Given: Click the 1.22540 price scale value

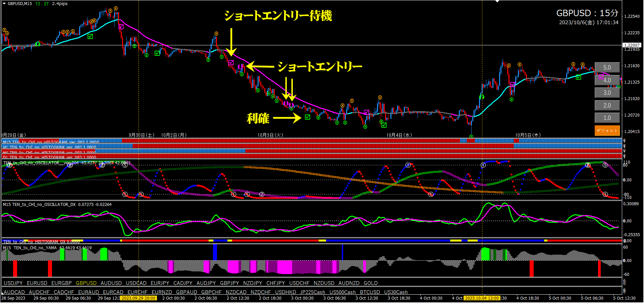Looking at the screenshot, I should pos(632,16).
